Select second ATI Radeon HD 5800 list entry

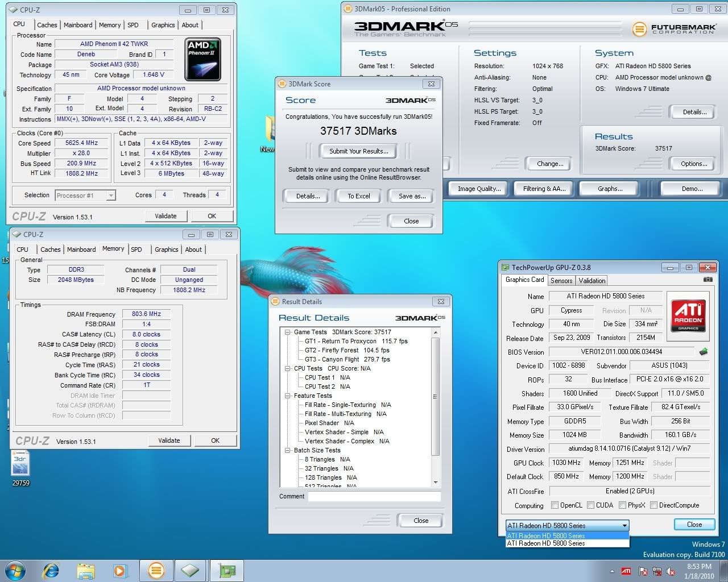567,543
